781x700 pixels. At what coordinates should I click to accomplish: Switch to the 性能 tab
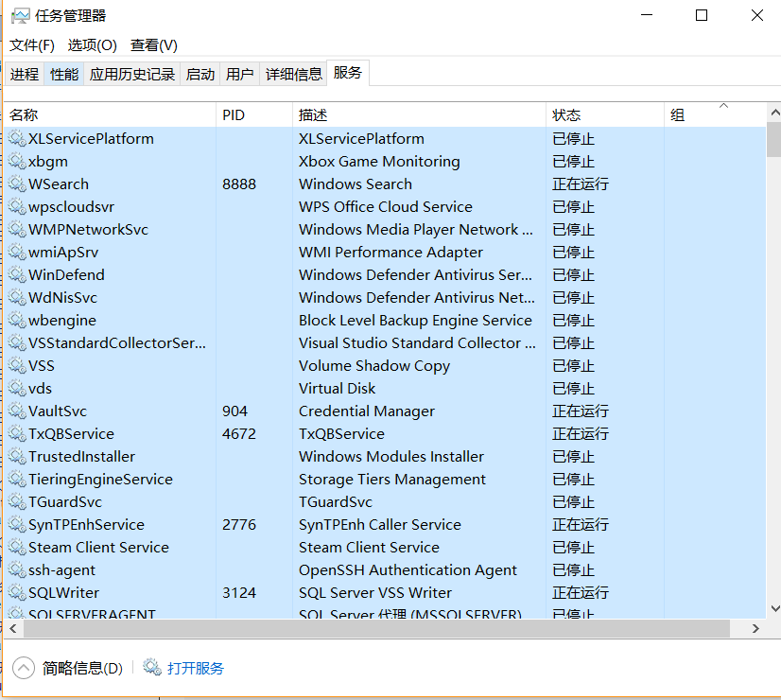pos(64,74)
